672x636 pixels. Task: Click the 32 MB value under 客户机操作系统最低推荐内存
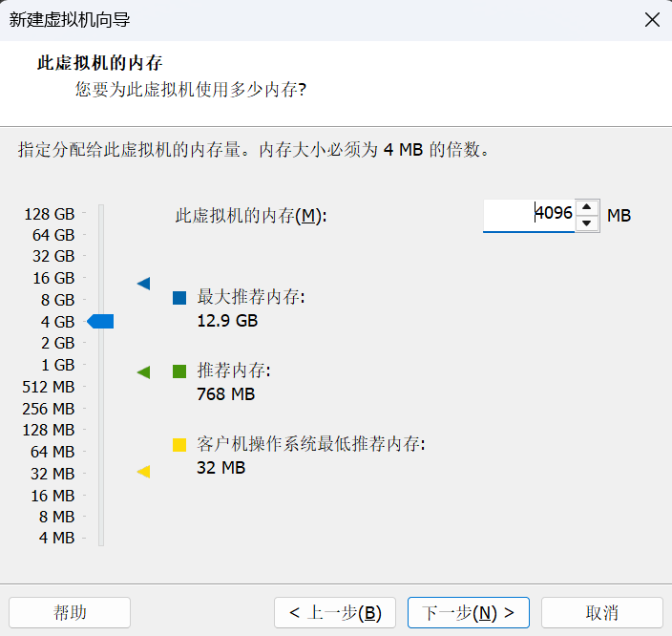click(220, 468)
